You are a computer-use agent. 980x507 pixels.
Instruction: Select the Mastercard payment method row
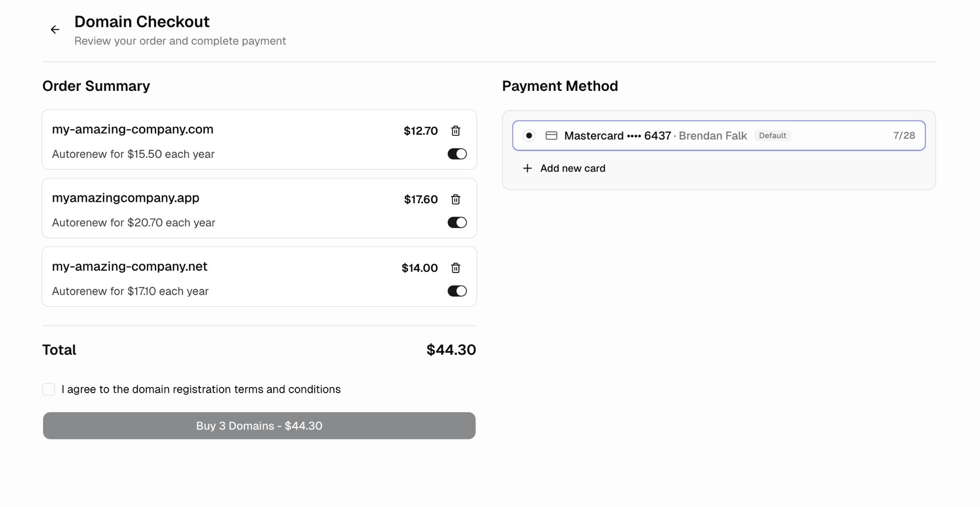pyautogui.click(x=718, y=136)
